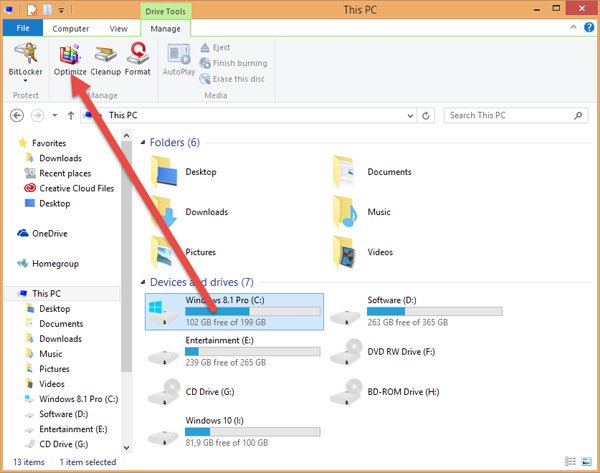Select the Pictures folder under Folders
The width and height of the screenshot is (600, 473).
pyautogui.click(x=183, y=252)
